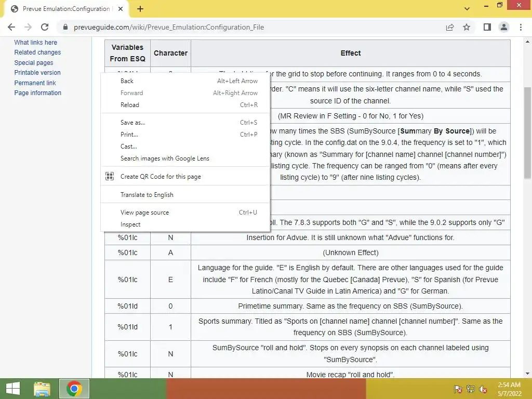
Task: Click the character cell showing E
Action: pyautogui.click(x=170, y=280)
